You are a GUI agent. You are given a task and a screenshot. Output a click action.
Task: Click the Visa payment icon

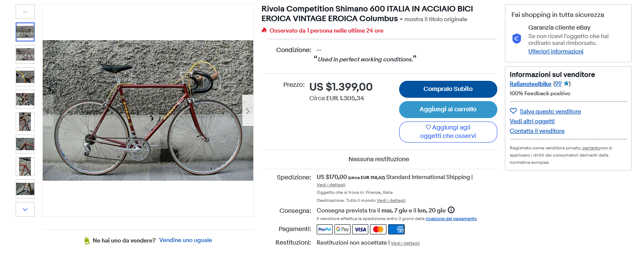pyautogui.click(x=360, y=229)
